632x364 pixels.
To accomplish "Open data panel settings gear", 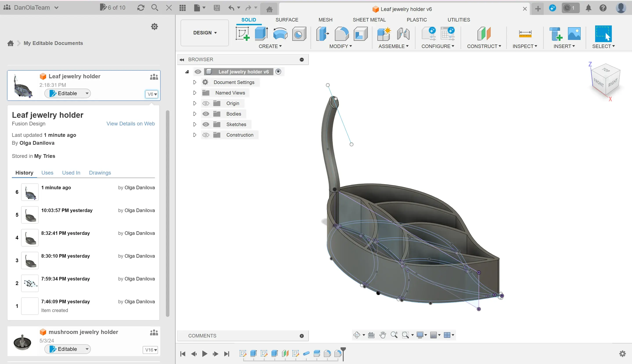I will (155, 27).
